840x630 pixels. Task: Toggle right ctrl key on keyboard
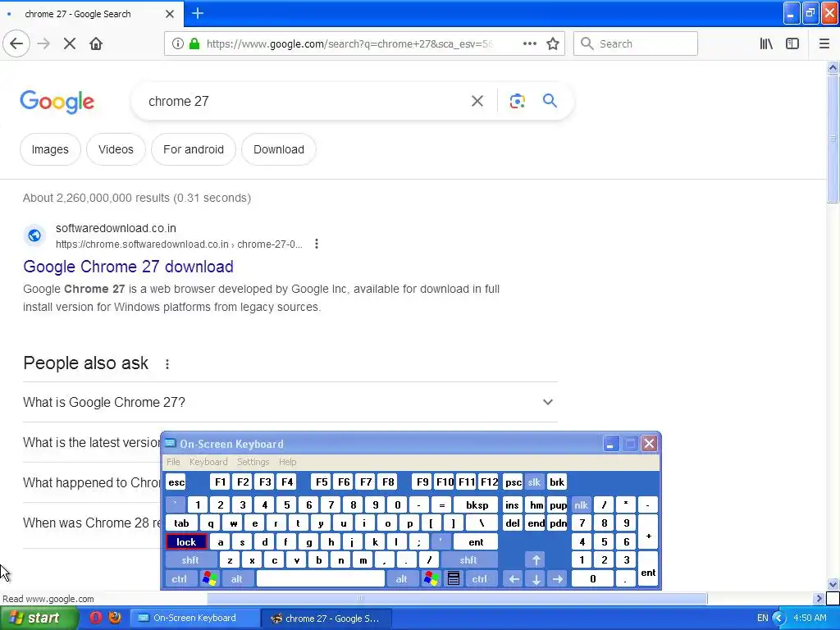pos(479,578)
